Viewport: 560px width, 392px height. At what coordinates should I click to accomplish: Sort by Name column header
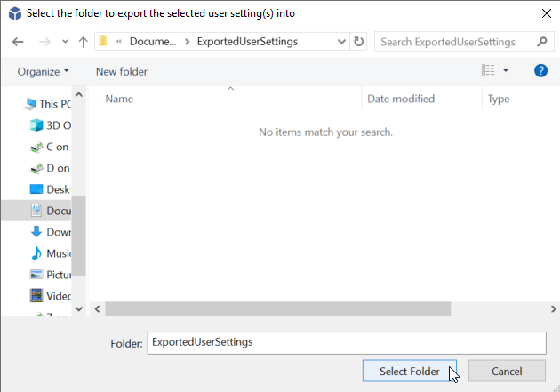pos(119,99)
